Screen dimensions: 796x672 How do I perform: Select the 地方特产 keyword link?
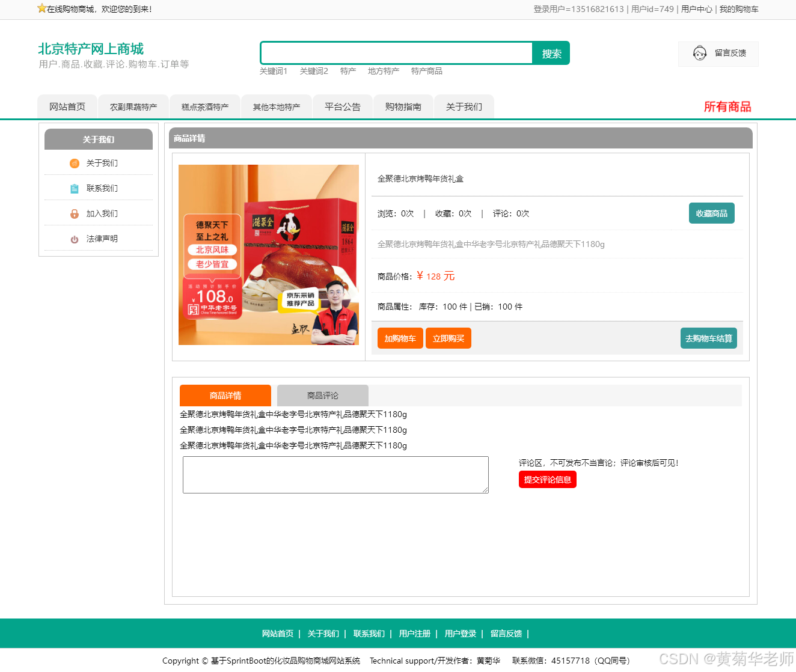tap(384, 71)
